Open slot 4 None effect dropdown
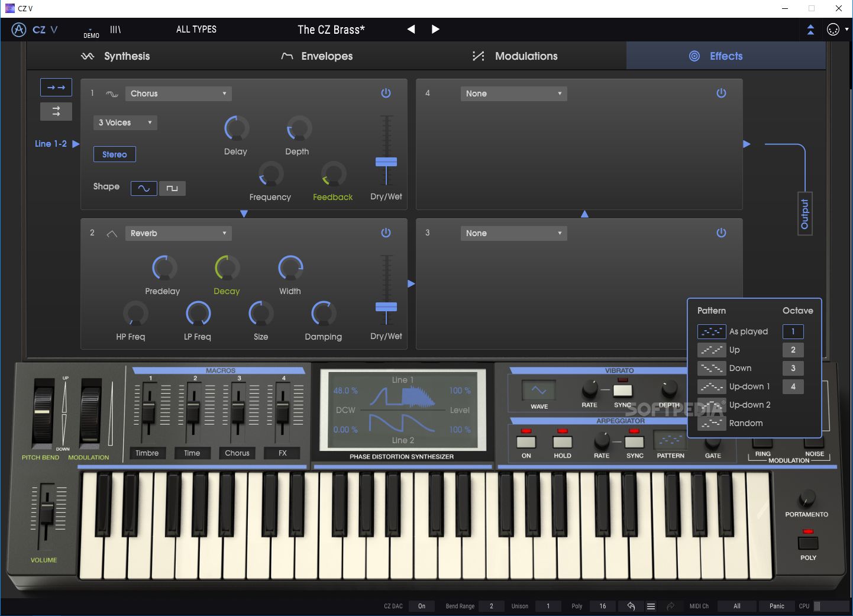The height and width of the screenshot is (616, 853). pyautogui.click(x=513, y=93)
